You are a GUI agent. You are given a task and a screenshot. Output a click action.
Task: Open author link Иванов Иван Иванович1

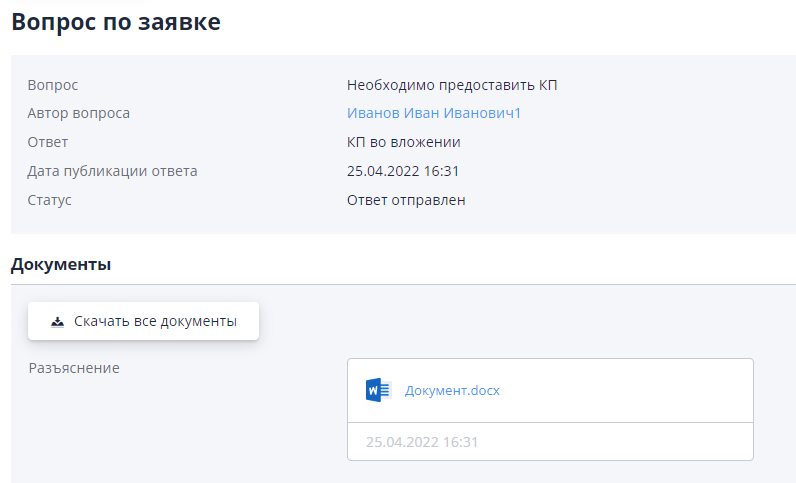[434, 114]
